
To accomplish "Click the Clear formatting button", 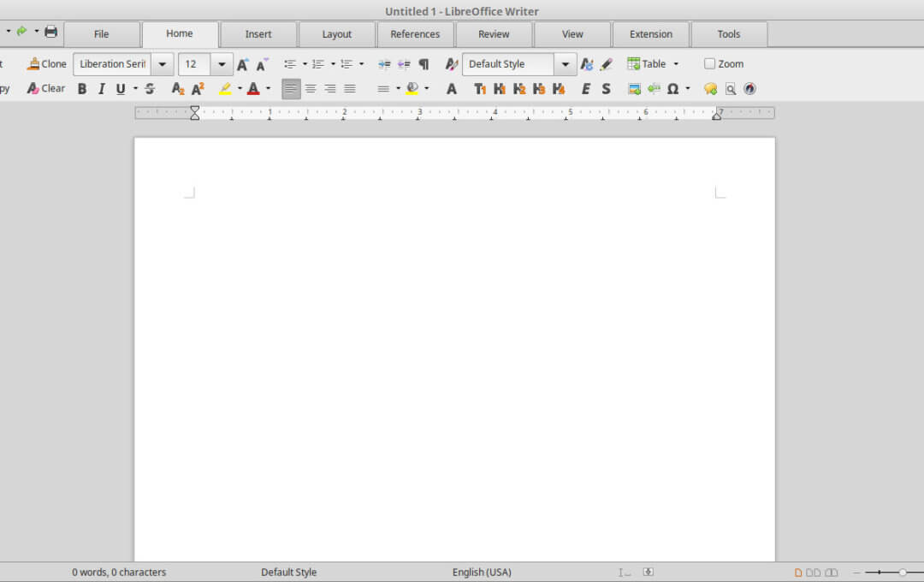I will [x=46, y=89].
